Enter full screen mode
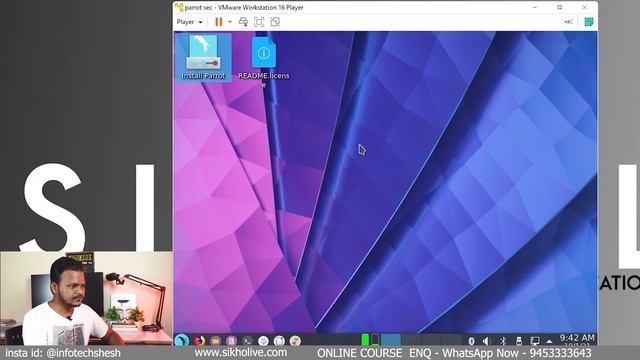 coord(259,22)
